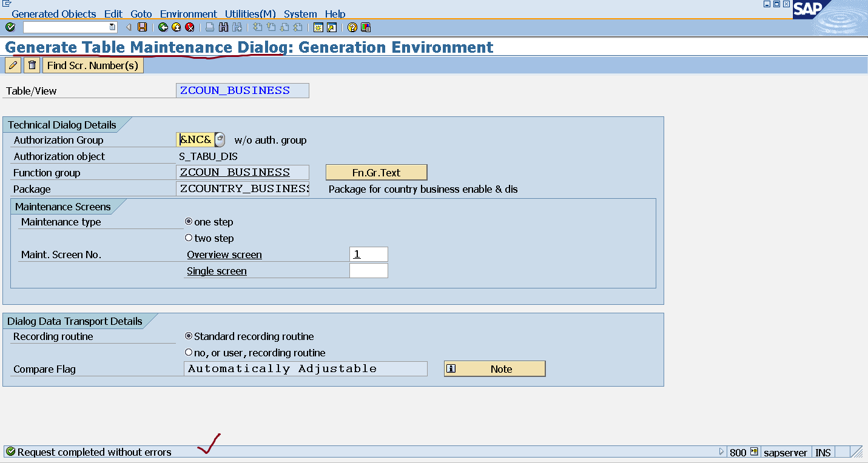Screen dimensions: 868x463
Task: Click the red Cancel icon
Action: click(x=189, y=27)
